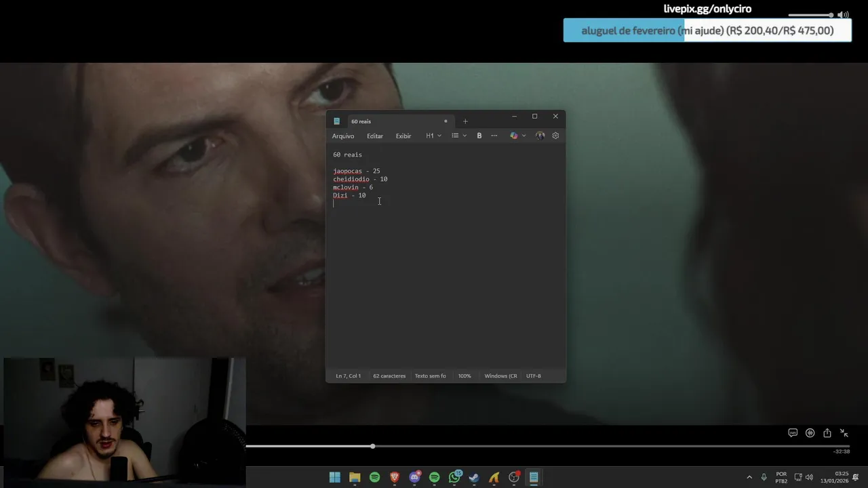Add a new Notepad tab
The height and width of the screenshot is (488, 868).
point(465,121)
